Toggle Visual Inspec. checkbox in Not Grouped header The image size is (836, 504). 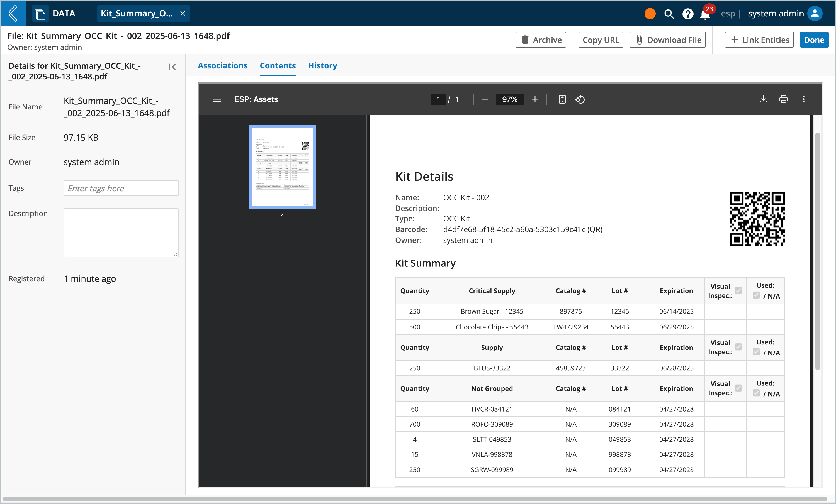click(x=738, y=388)
